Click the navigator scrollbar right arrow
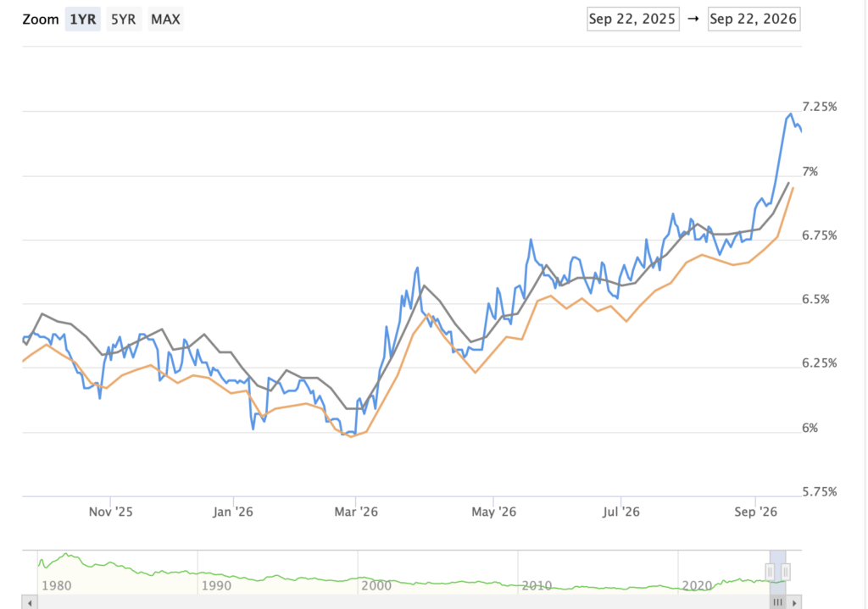Viewport: 868px width, 609px height. pos(793,602)
